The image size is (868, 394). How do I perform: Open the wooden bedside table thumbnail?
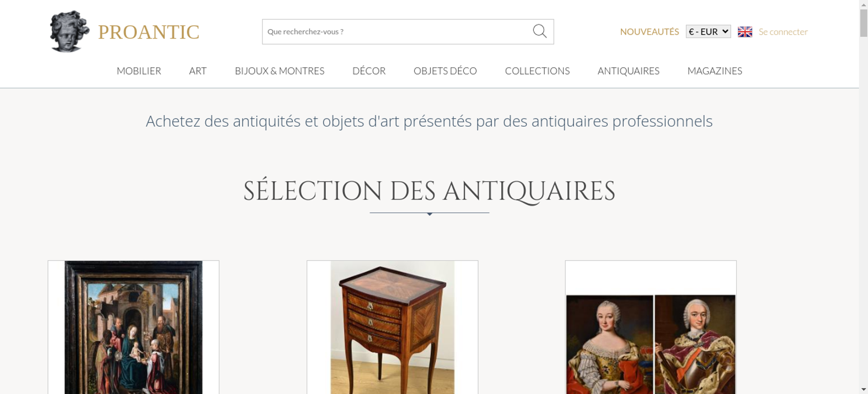coord(392,327)
